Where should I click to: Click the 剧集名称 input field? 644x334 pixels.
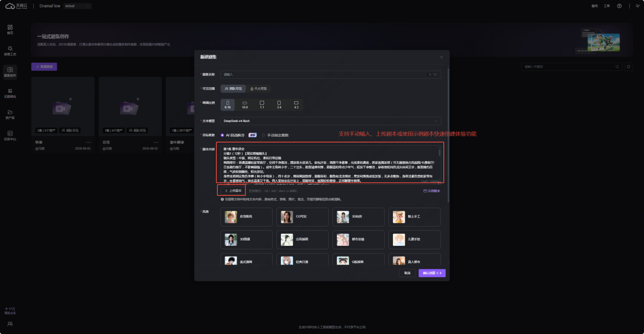coord(330,74)
